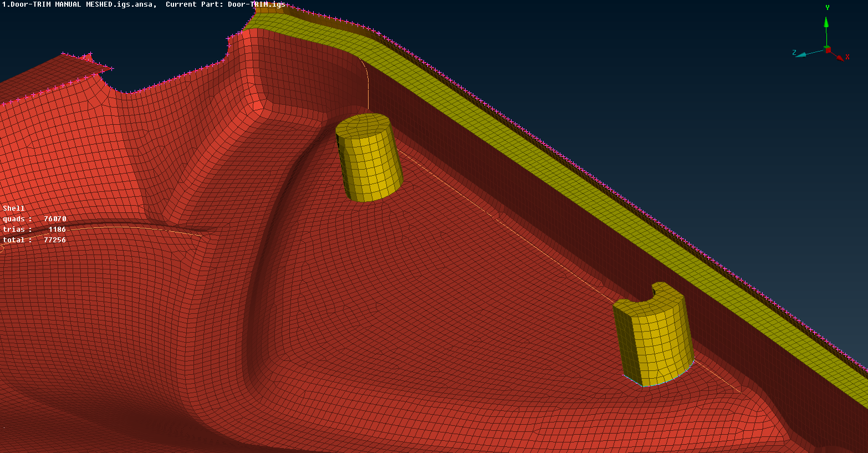Click the Door-TRIM MANUAL MESHED.igs.ansa file title
This screenshot has width=868, height=453.
click(79, 4)
